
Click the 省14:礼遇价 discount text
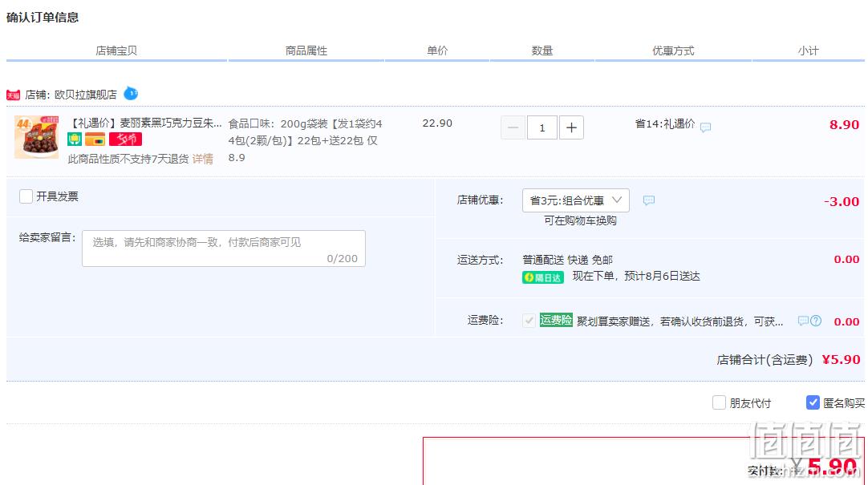click(x=665, y=123)
